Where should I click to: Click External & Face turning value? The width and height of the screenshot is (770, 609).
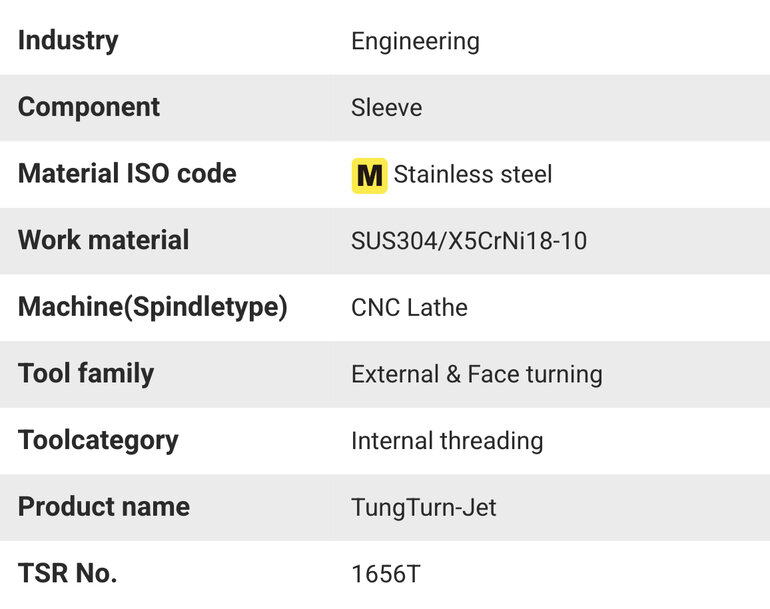click(x=477, y=375)
